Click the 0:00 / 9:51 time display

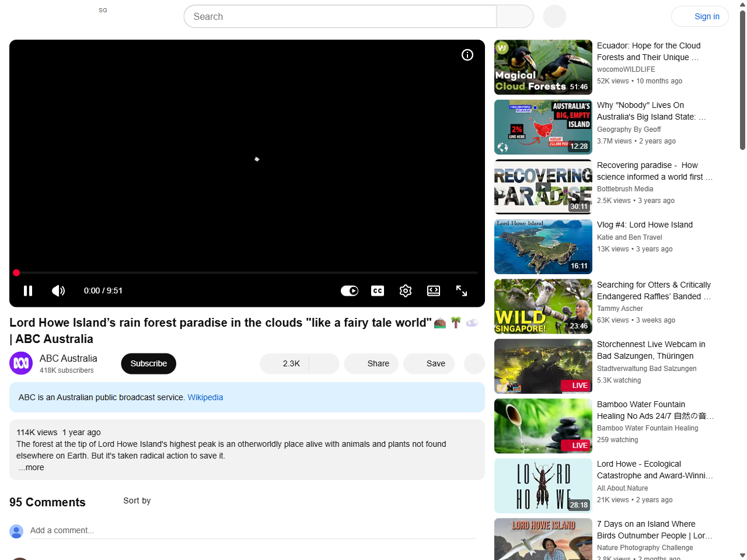coord(103,290)
